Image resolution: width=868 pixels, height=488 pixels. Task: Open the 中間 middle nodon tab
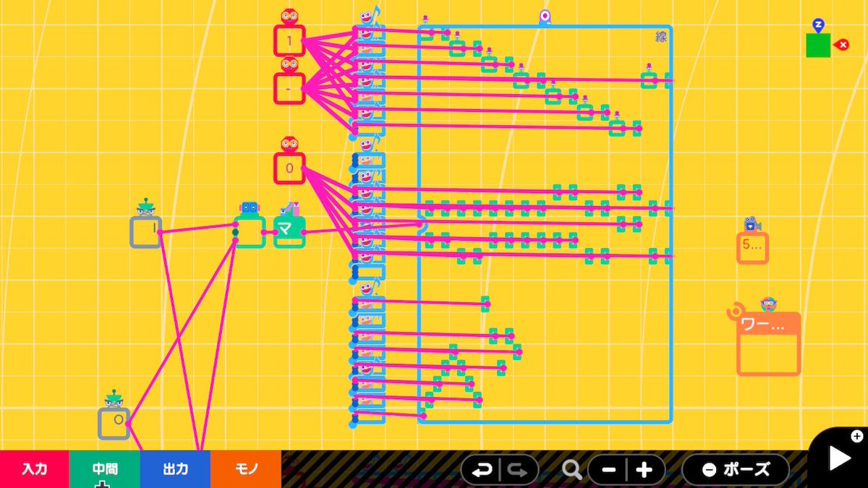[104, 469]
